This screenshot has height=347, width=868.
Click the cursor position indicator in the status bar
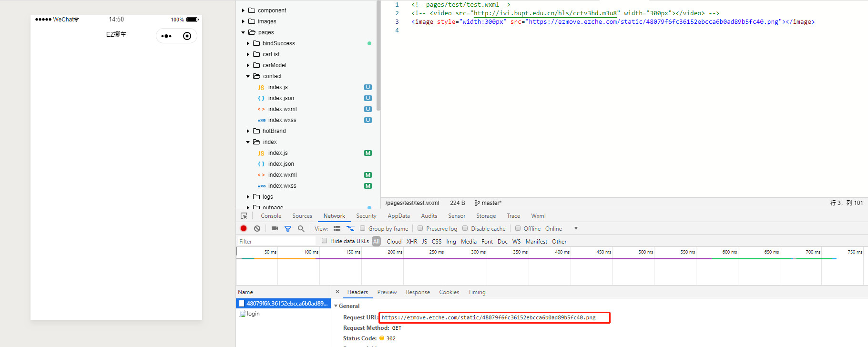pyautogui.click(x=847, y=203)
